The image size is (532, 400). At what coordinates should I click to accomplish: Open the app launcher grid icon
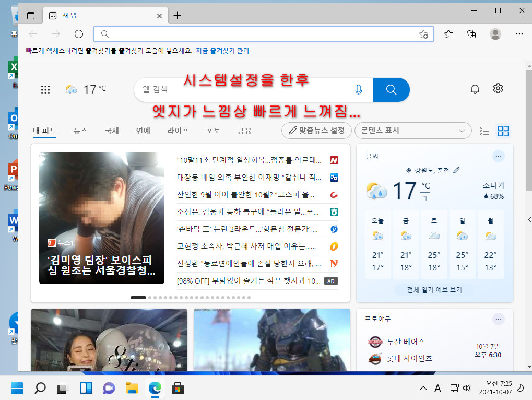[x=45, y=90]
